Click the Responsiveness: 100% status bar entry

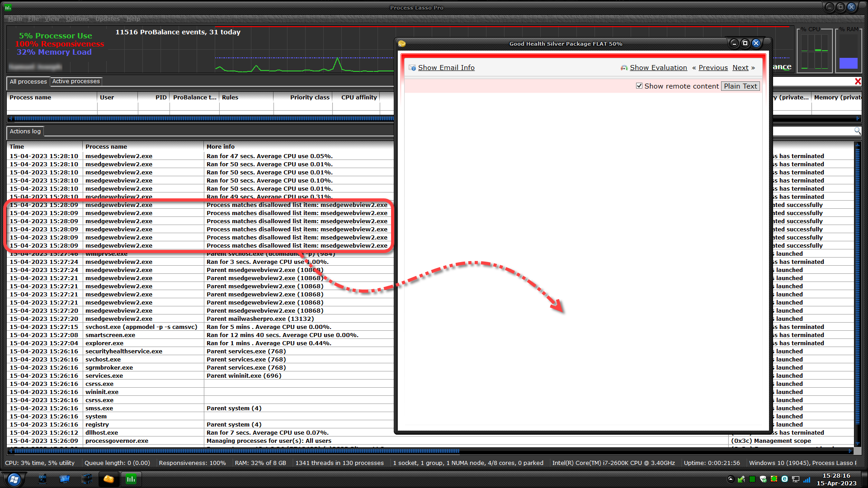click(192, 463)
